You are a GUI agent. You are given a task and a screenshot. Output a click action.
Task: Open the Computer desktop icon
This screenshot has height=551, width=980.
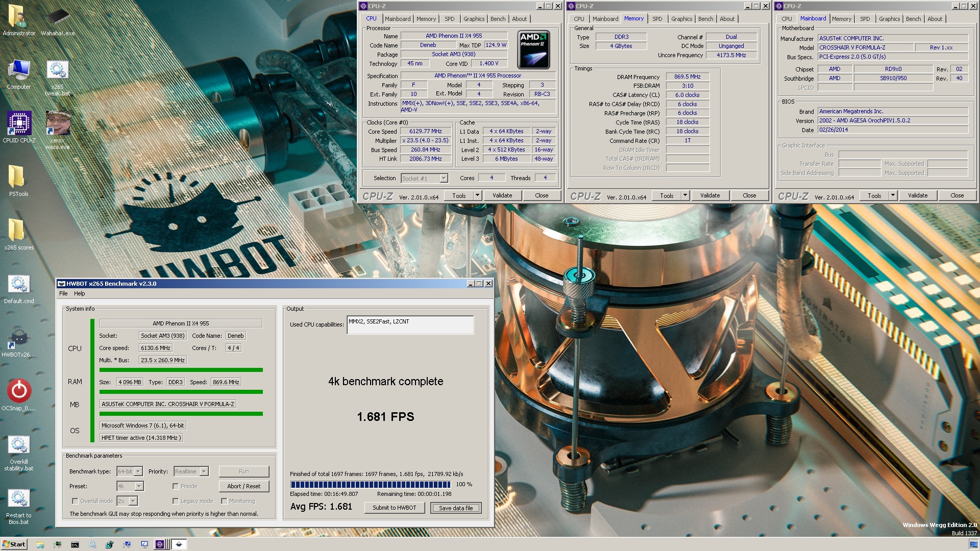18,74
